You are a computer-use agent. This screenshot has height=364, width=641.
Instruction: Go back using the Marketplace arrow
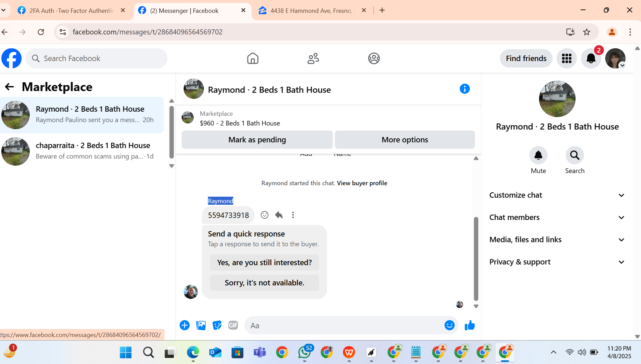pyautogui.click(x=9, y=87)
